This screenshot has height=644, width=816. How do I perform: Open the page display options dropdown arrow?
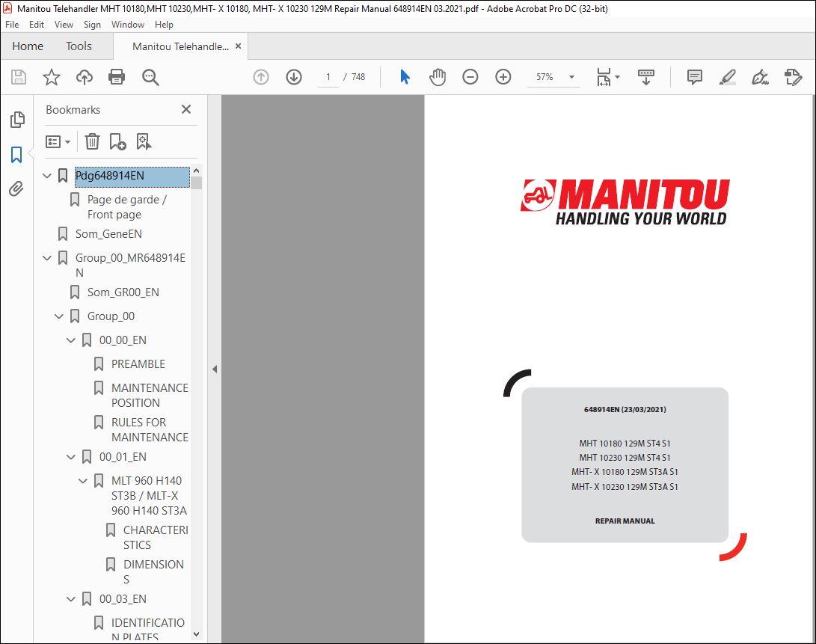[617, 77]
